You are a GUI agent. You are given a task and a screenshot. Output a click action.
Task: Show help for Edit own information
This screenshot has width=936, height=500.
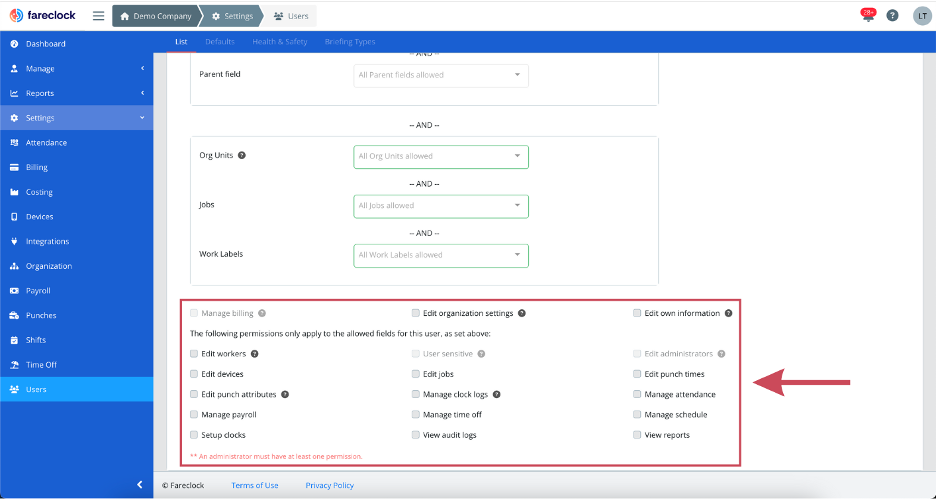[728, 313]
